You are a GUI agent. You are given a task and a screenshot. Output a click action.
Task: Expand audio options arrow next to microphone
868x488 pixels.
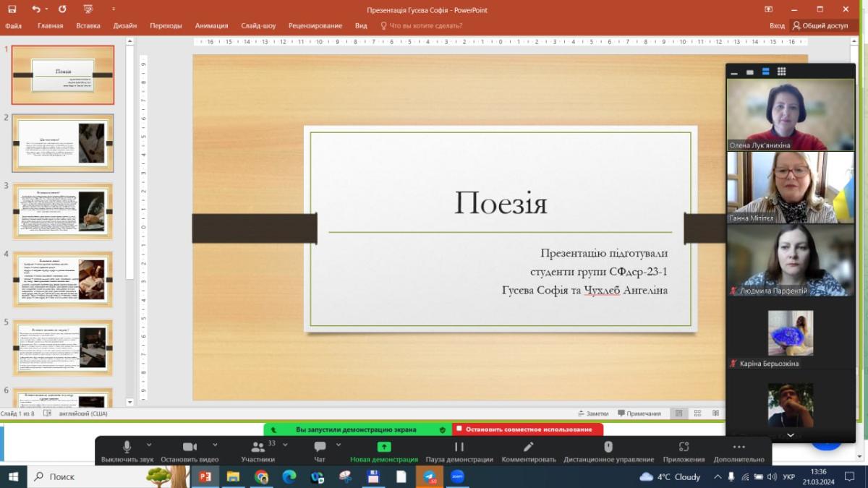pos(149,445)
